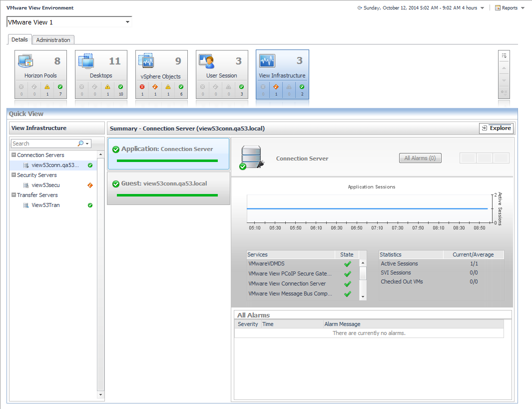Screen dimensions: 532x409
Task: Collapse the Connection Servers tree node
Action: click(x=14, y=155)
